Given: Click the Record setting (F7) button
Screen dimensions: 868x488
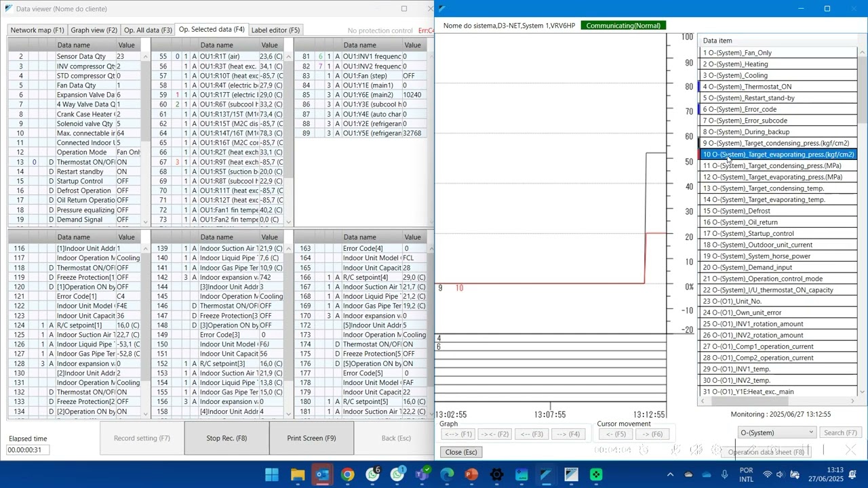Looking at the screenshot, I should (142, 438).
